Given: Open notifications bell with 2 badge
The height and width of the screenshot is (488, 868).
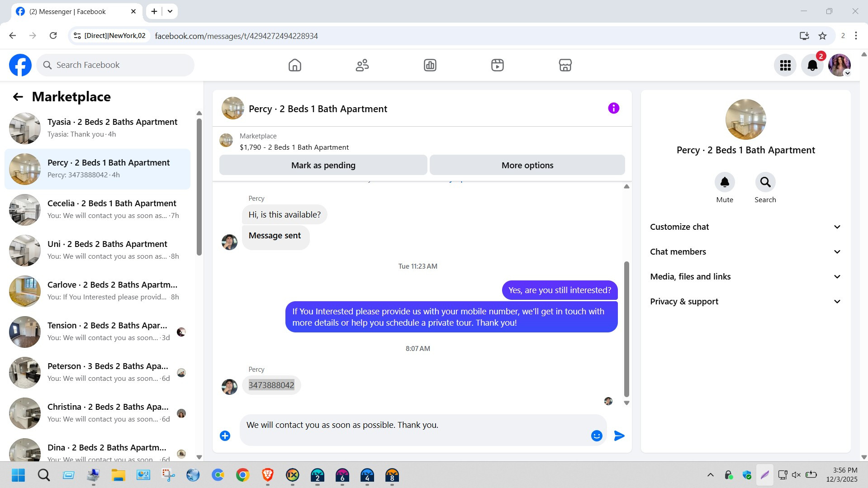Looking at the screenshot, I should [812, 66].
